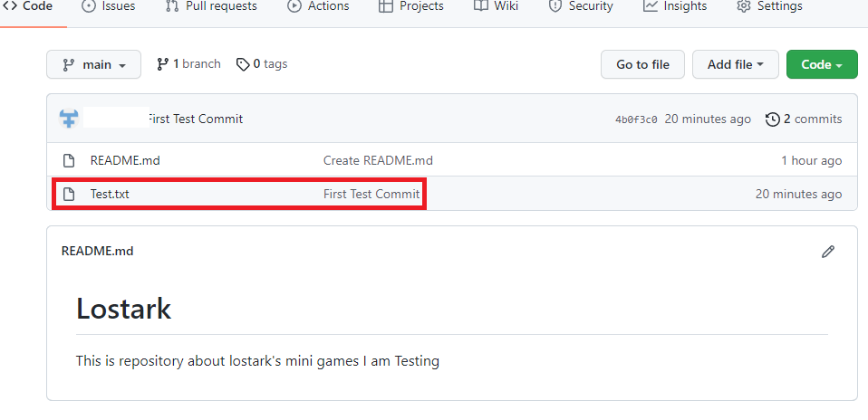Screen dimensions: 868x420
Task: Click the Test.txt file icon
Action: point(69,195)
